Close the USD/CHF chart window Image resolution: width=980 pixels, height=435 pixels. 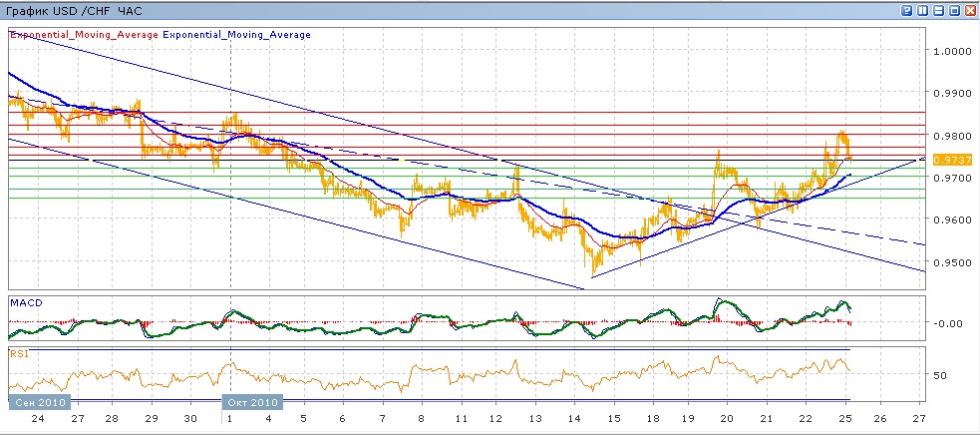click(x=969, y=9)
